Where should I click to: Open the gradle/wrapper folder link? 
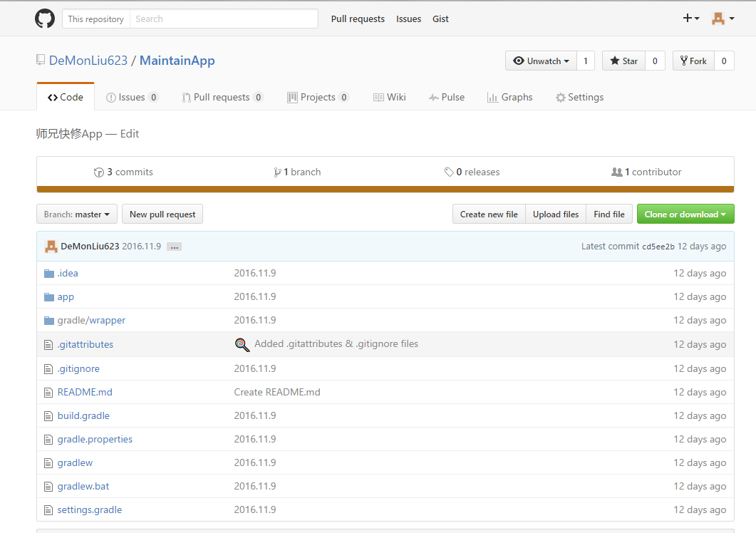91,321
